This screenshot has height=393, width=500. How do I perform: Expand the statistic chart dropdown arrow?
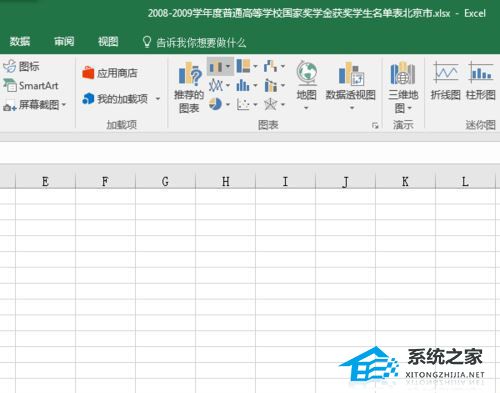(x=255, y=86)
